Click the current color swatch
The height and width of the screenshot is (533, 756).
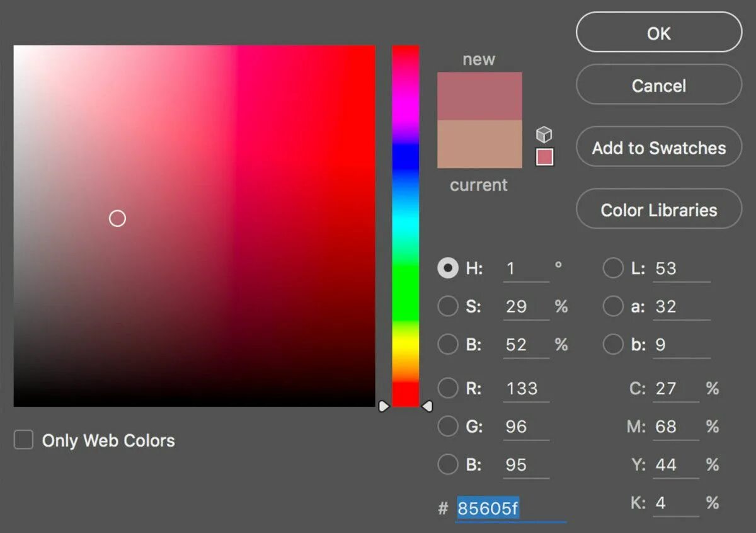(479, 144)
